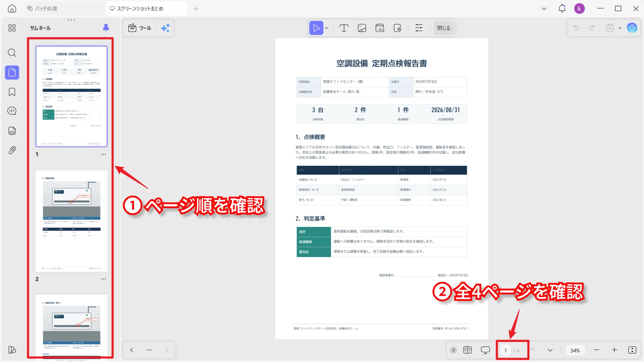Select the text editing tool T
644x362 pixels.
(x=344, y=28)
